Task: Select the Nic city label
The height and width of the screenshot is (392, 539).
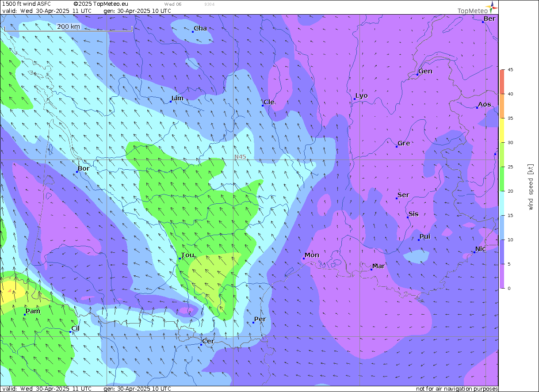Action: [481, 249]
